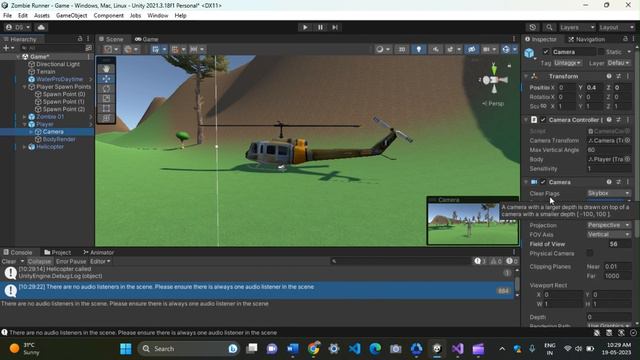The width and height of the screenshot is (640, 360).
Task: Open Visual Studio Code from taskbar
Action: [354, 349]
